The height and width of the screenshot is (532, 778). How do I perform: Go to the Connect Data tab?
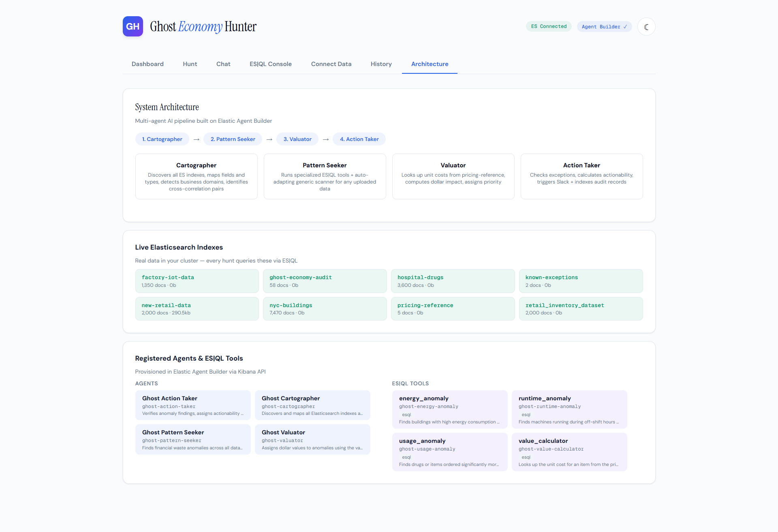click(x=331, y=64)
